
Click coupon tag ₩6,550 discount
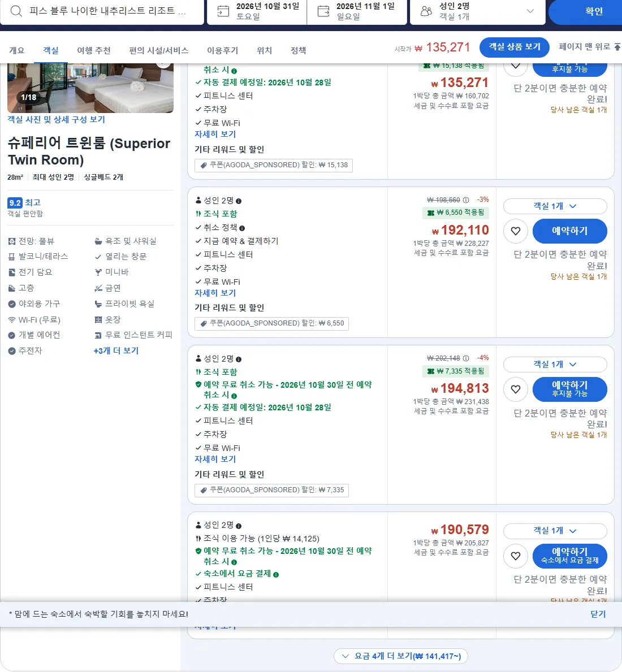tap(272, 323)
